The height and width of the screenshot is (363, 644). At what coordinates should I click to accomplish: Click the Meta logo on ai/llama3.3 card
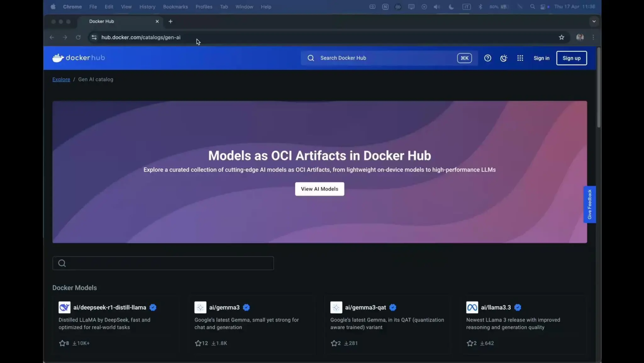(472, 307)
